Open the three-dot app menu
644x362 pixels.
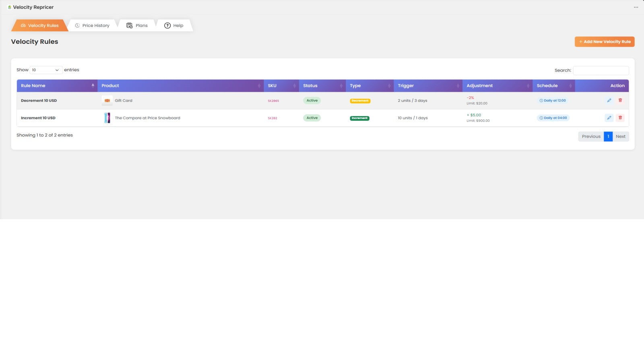click(636, 7)
